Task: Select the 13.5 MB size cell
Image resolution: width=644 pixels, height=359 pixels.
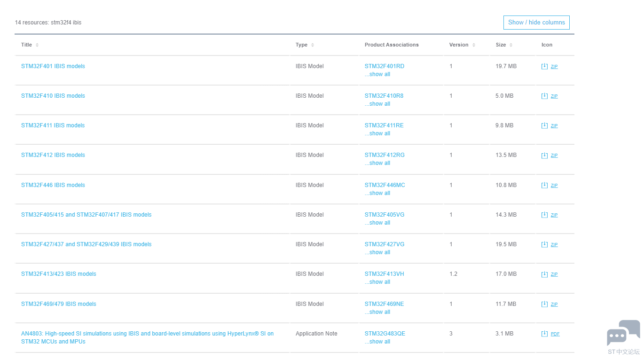Action: point(506,155)
